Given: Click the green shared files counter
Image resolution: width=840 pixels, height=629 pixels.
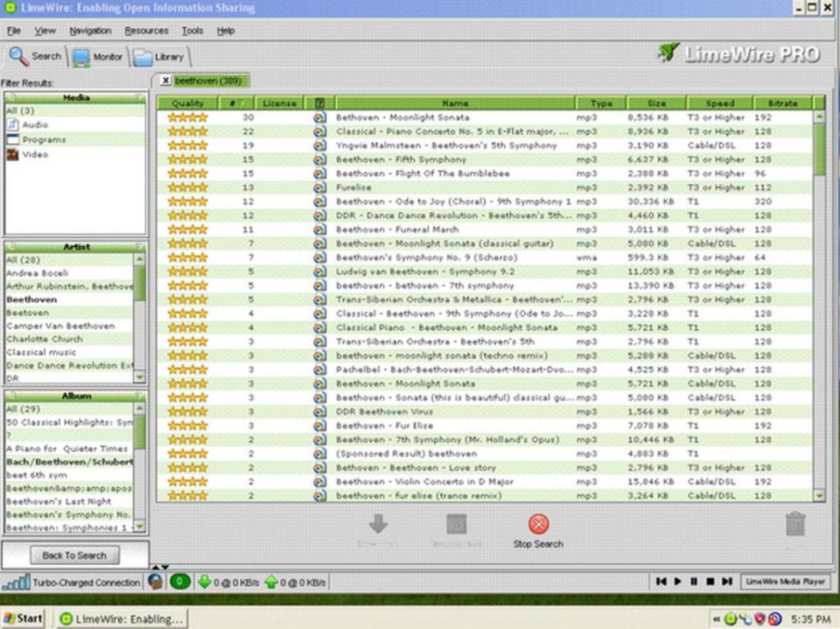Looking at the screenshot, I should [x=180, y=582].
